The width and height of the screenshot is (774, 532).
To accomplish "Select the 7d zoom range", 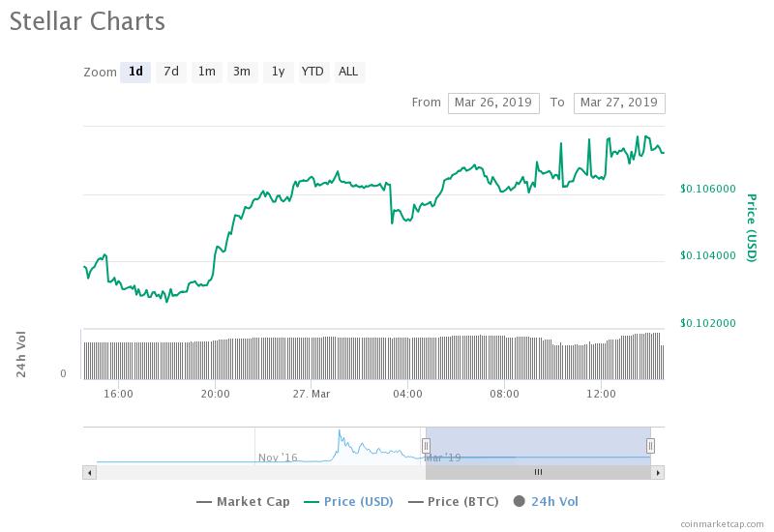I will pos(171,72).
